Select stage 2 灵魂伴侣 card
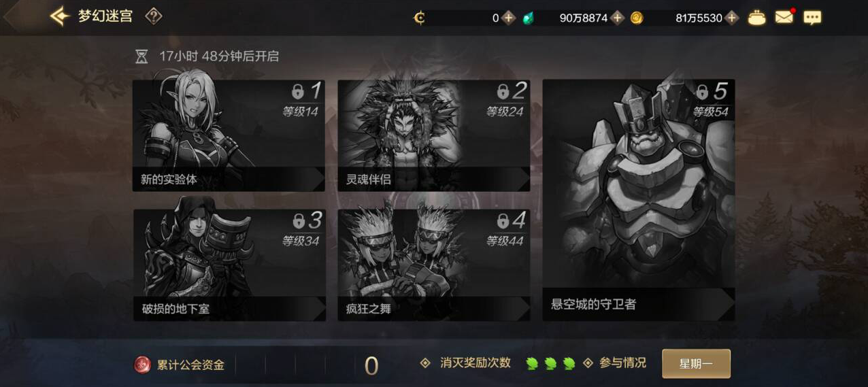The image size is (868, 387). click(434, 135)
